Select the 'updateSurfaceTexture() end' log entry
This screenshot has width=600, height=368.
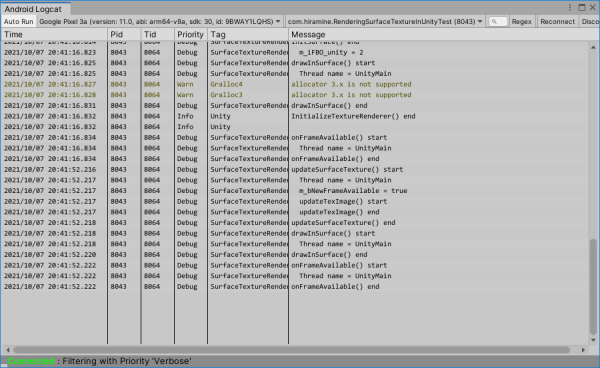point(343,223)
